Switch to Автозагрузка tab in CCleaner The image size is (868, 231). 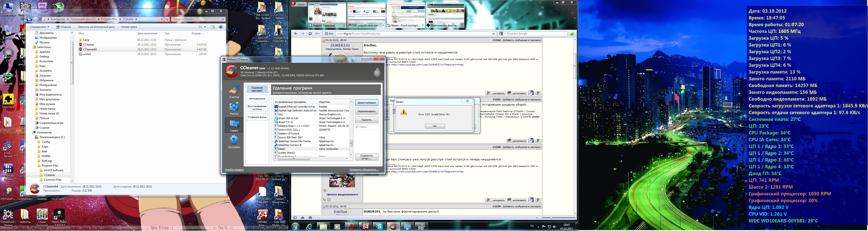(x=257, y=99)
